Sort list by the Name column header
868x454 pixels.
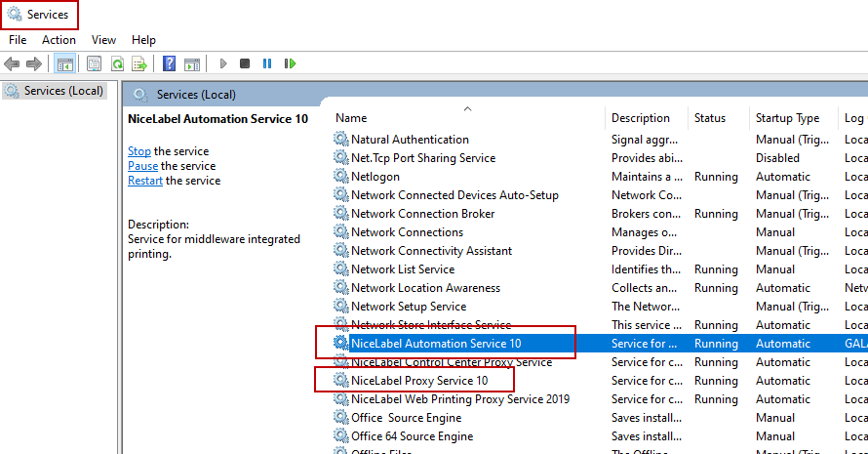351,118
